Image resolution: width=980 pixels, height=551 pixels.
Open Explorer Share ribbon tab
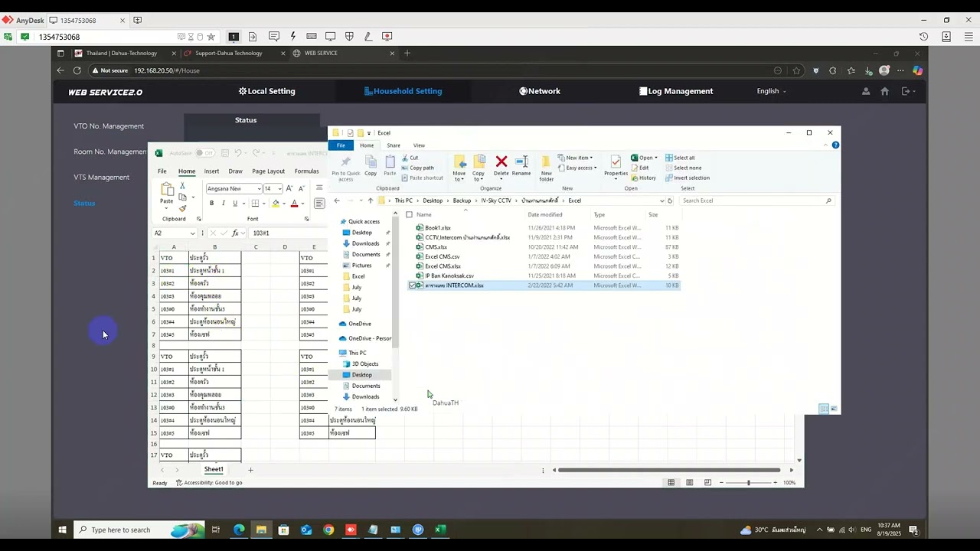[x=394, y=145]
